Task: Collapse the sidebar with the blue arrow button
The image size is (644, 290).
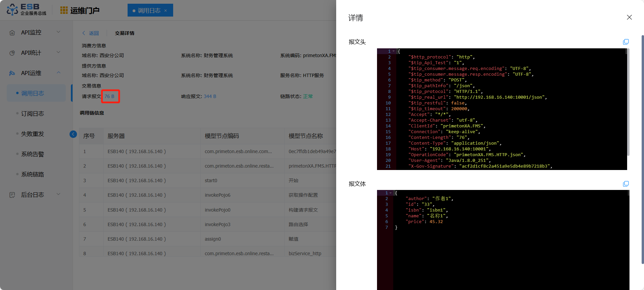Action: click(73, 134)
